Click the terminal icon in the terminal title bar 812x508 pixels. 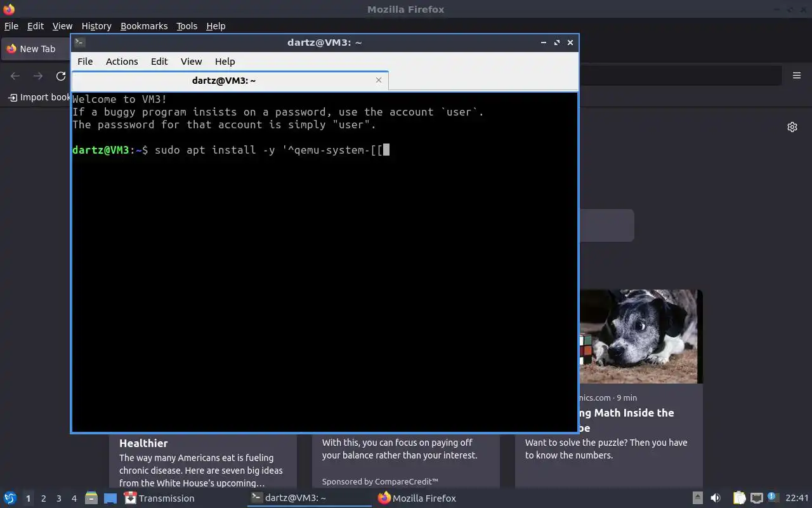tap(79, 42)
